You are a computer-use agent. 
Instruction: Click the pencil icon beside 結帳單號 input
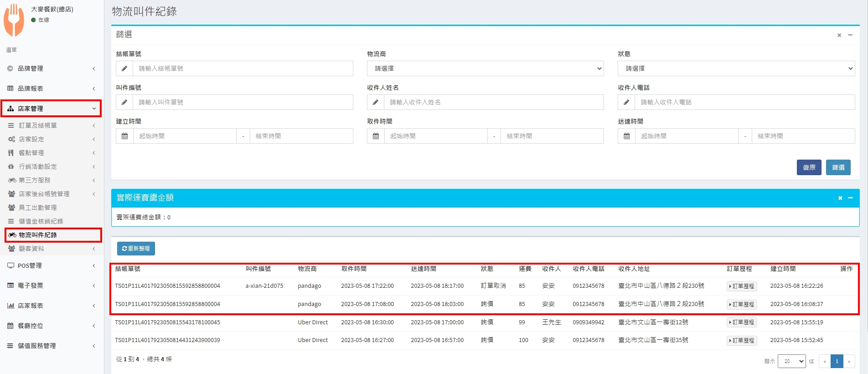[x=124, y=68]
